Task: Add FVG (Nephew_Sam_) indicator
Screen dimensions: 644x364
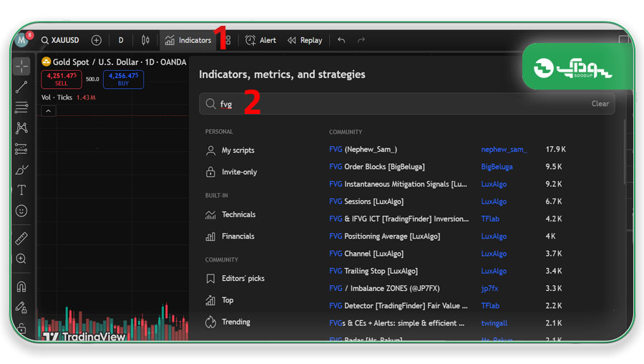Action: click(363, 149)
